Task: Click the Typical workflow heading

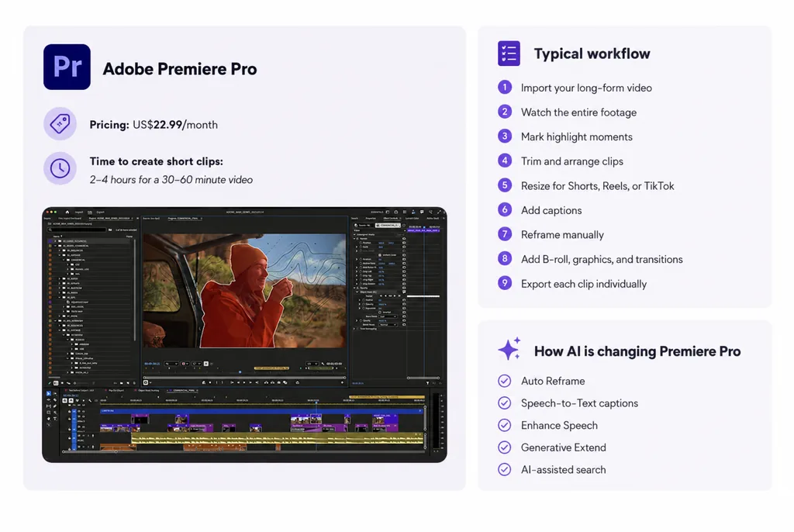Action: (592, 54)
